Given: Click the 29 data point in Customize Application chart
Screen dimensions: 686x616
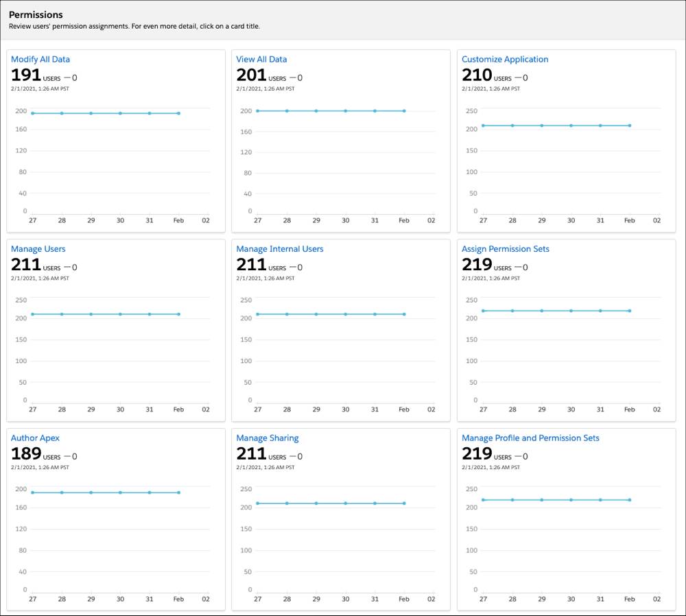Looking at the screenshot, I should pos(542,126).
